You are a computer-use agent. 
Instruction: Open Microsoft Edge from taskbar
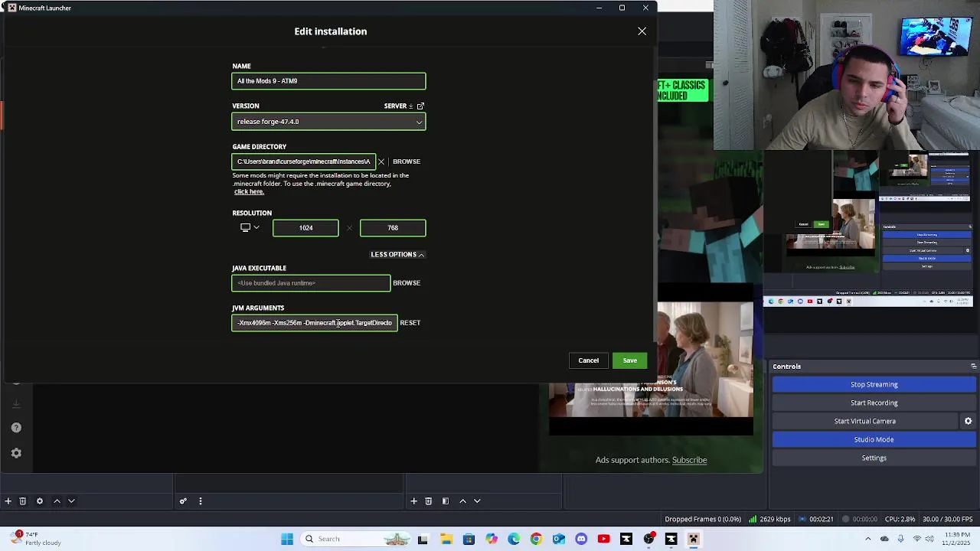pyautogui.click(x=514, y=539)
